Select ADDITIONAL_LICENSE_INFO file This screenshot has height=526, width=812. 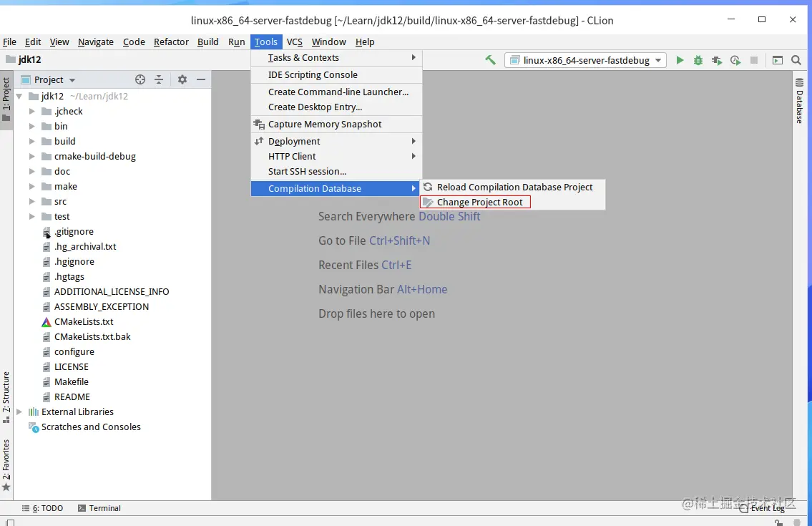point(112,292)
